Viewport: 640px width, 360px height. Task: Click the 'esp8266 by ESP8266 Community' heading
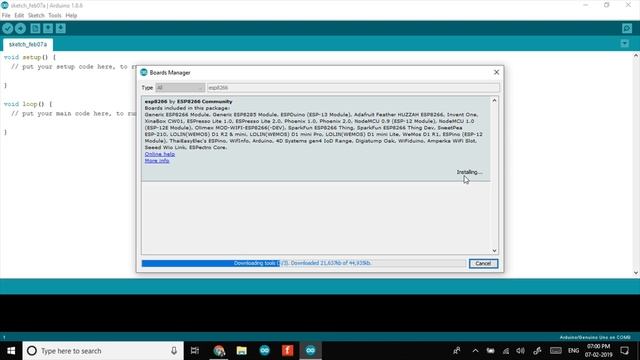click(188, 101)
